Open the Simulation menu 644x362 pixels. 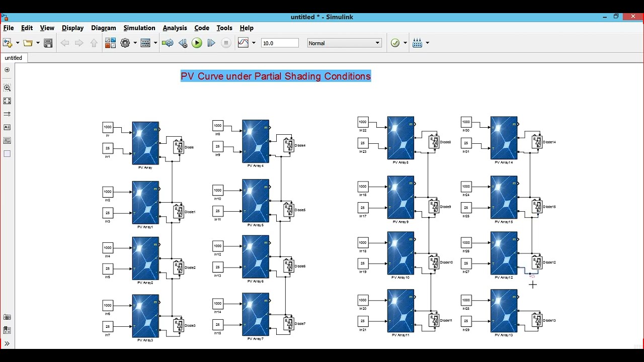tap(139, 28)
